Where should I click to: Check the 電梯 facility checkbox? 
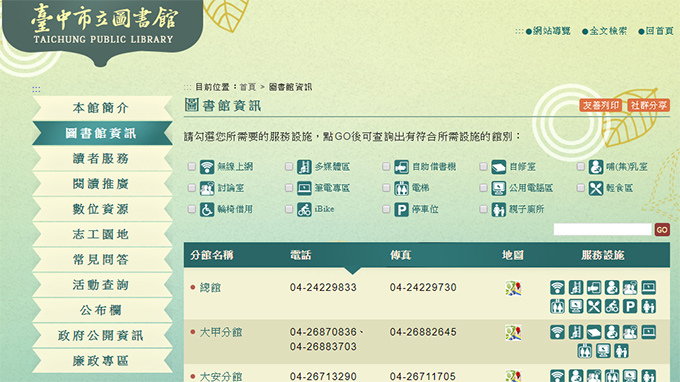(x=386, y=188)
